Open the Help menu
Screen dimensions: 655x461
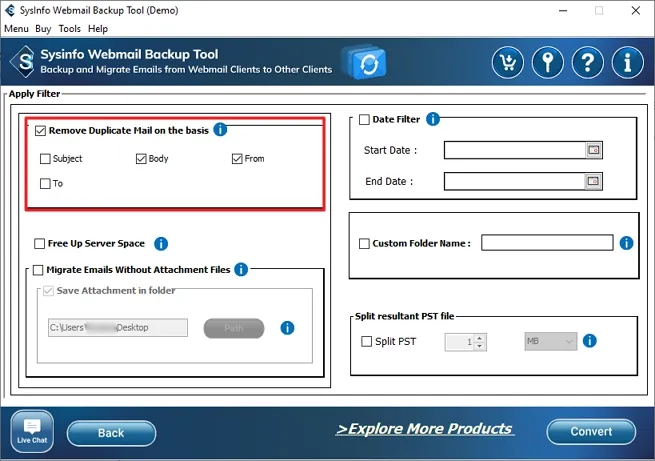(98, 29)
